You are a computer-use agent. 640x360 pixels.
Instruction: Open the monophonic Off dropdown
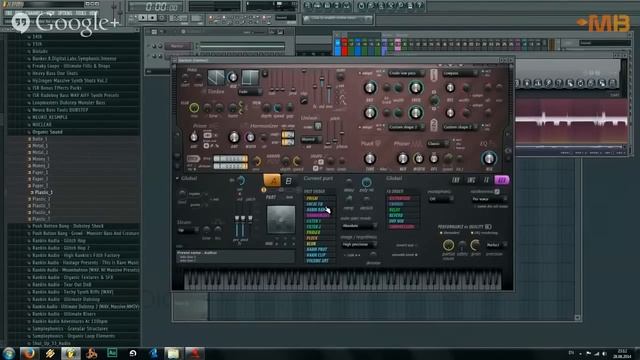coord(441,199)
